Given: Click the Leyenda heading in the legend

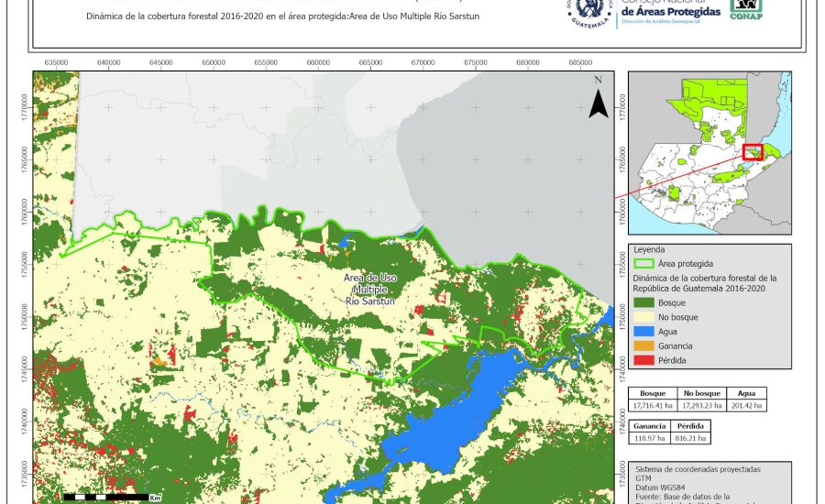Looking at the screenshot, I should coord(648,249).
